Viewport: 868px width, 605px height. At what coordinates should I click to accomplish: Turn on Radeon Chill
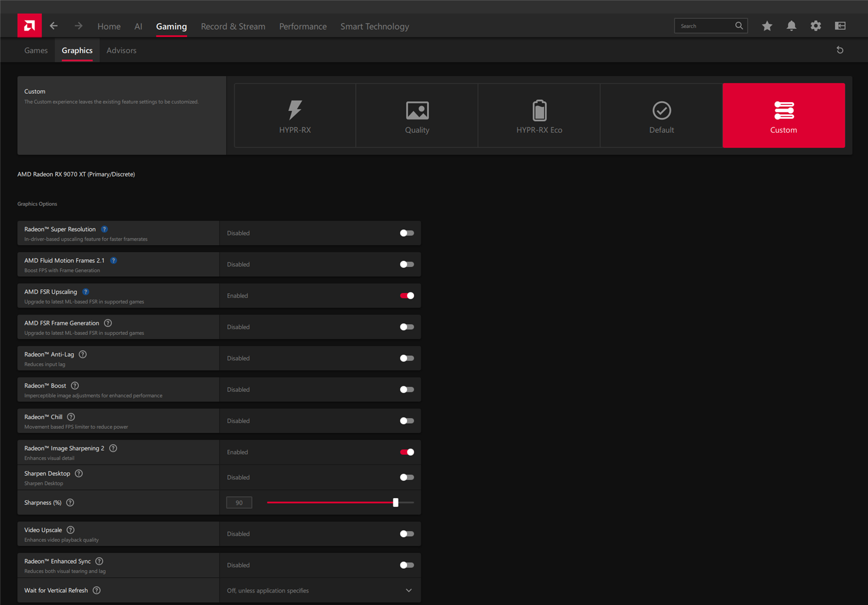(407, 421)
